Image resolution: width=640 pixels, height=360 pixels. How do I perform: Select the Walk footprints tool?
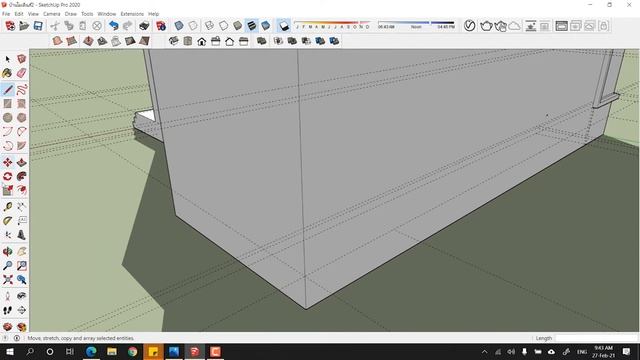8,311
